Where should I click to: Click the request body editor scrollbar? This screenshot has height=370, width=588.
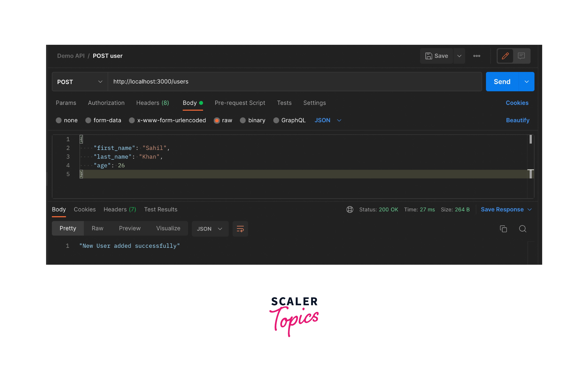pyautogui.click(x=530, y=140)
